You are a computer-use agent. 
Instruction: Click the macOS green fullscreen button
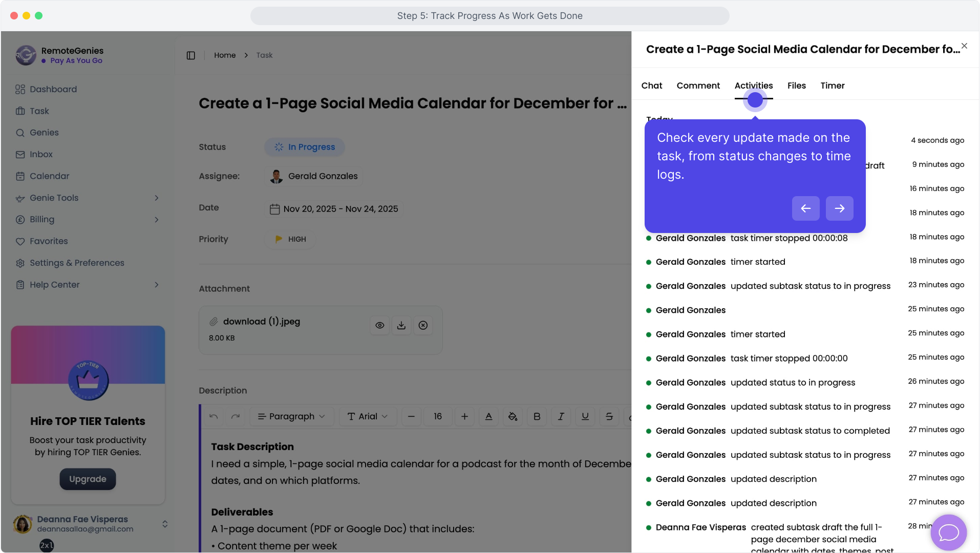[39, 16]
